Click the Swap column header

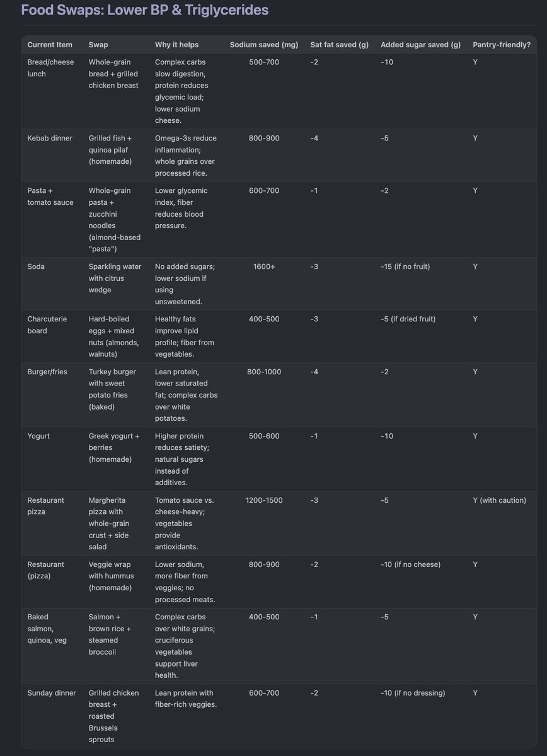click(x=98, y=45)
